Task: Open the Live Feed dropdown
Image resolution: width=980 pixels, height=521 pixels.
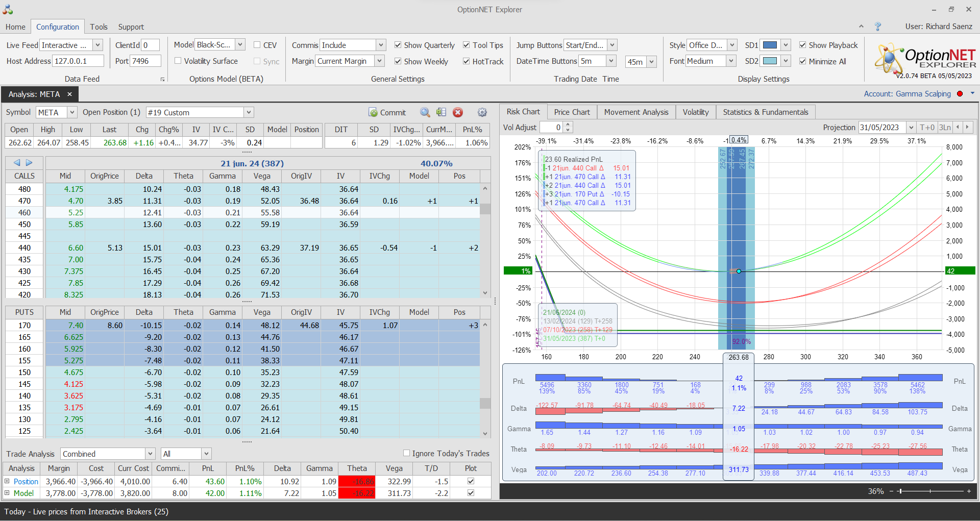Action: click(97, 45)
